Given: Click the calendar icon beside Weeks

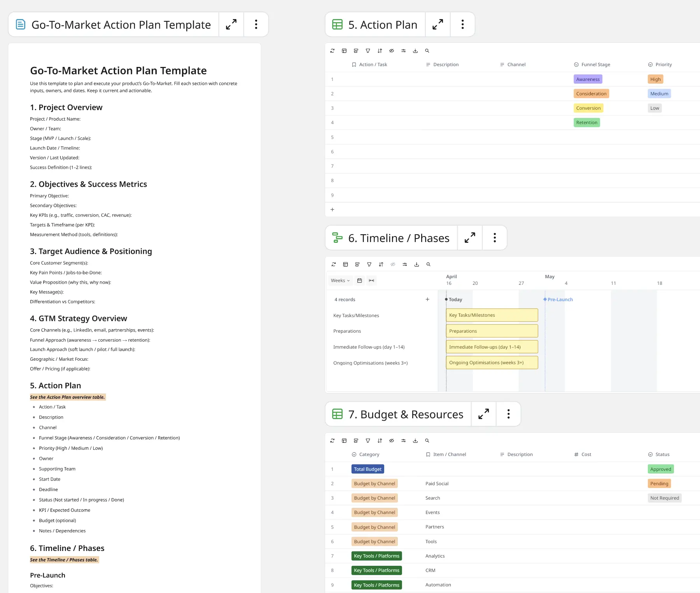Looking at the screenshot, I should 360,281.
